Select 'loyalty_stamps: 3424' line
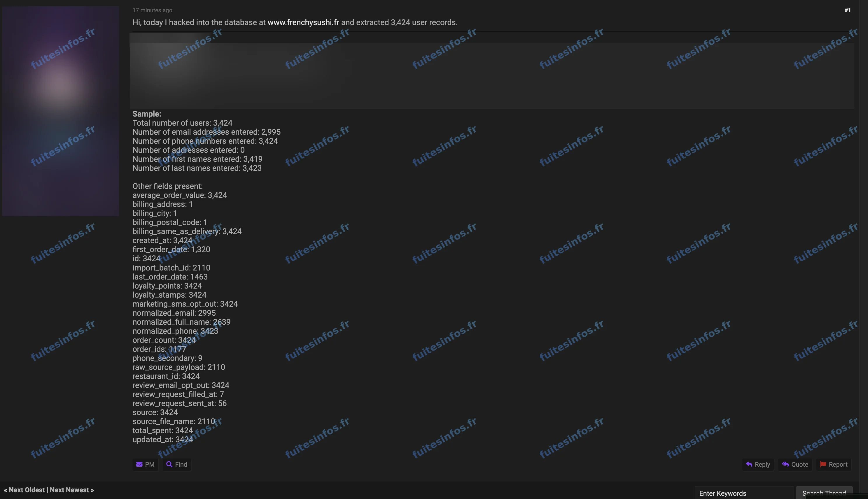The height and width of the screenshot is (499, 868). coord(169,295)
